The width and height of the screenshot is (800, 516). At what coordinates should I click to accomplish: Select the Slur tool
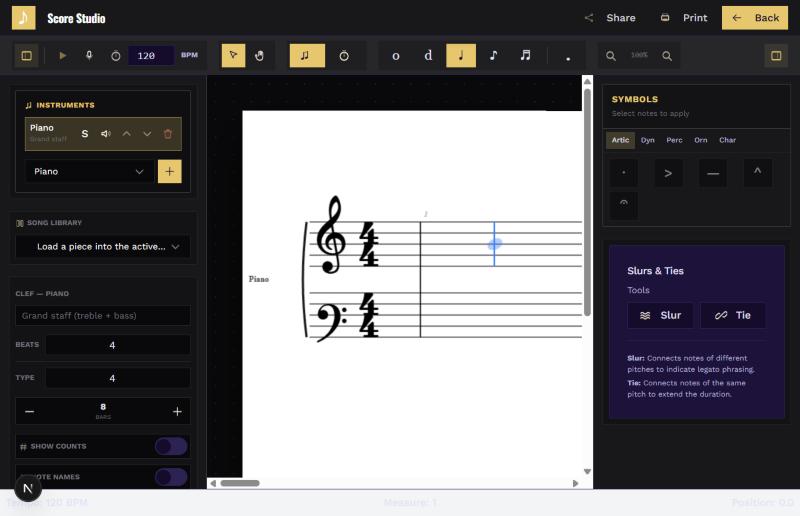pos(660,315)
